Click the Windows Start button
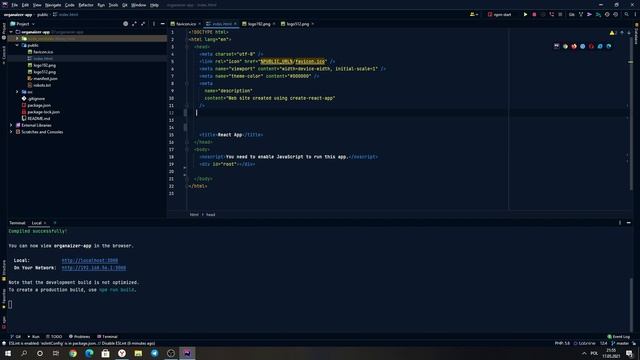This screenshot has height=360, width=640. pyautogui.click(x=8, y=353)
